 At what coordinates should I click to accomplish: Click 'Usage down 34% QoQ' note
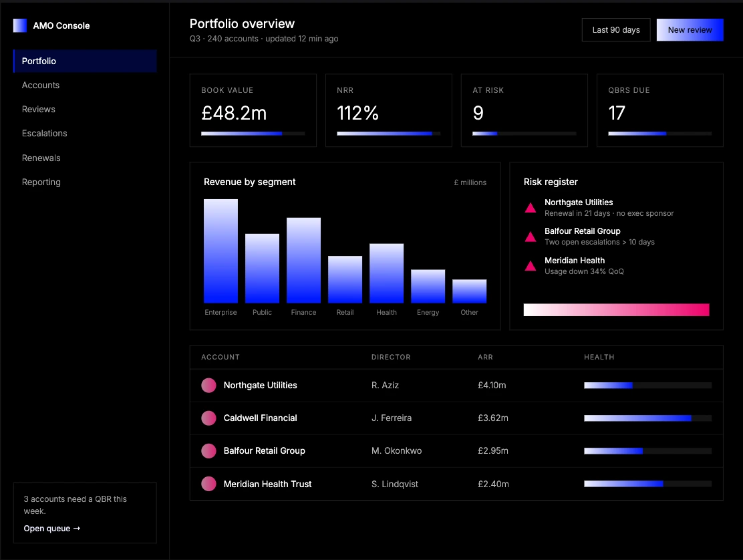pyautogui.click(x=584, y=271)
